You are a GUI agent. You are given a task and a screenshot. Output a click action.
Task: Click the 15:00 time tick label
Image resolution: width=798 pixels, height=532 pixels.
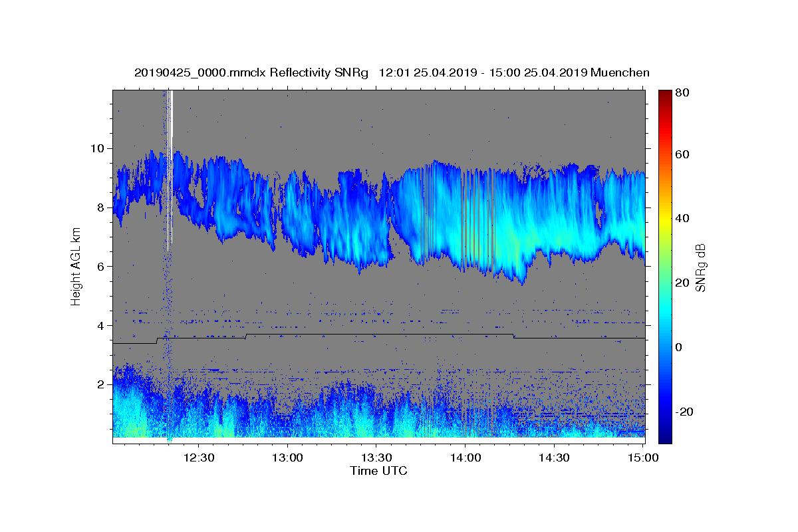pyautogui.click(x=642, y=458)
